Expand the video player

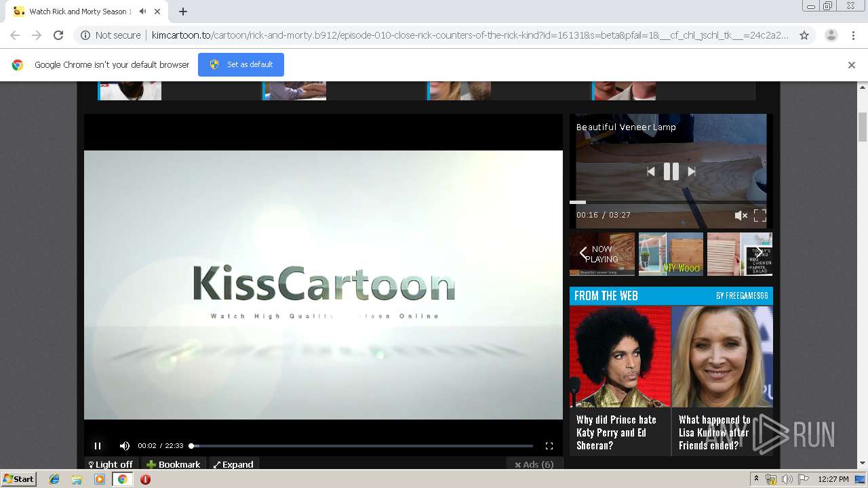coord(233,464)
